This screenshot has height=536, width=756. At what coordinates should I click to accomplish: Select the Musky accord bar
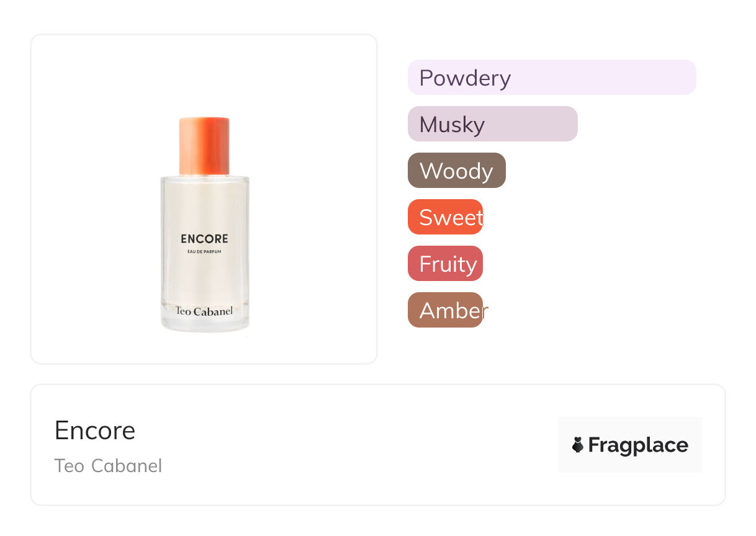click(492, 124)
